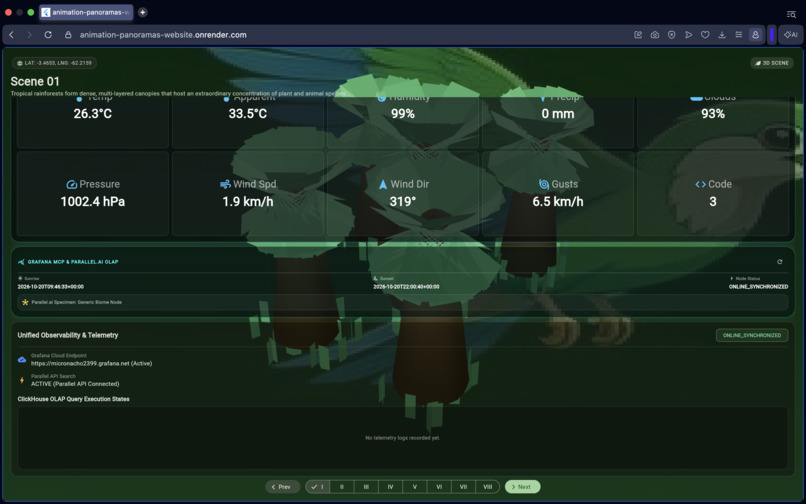
Task: Advance to next scene with Next
Action: coord(522,487)
